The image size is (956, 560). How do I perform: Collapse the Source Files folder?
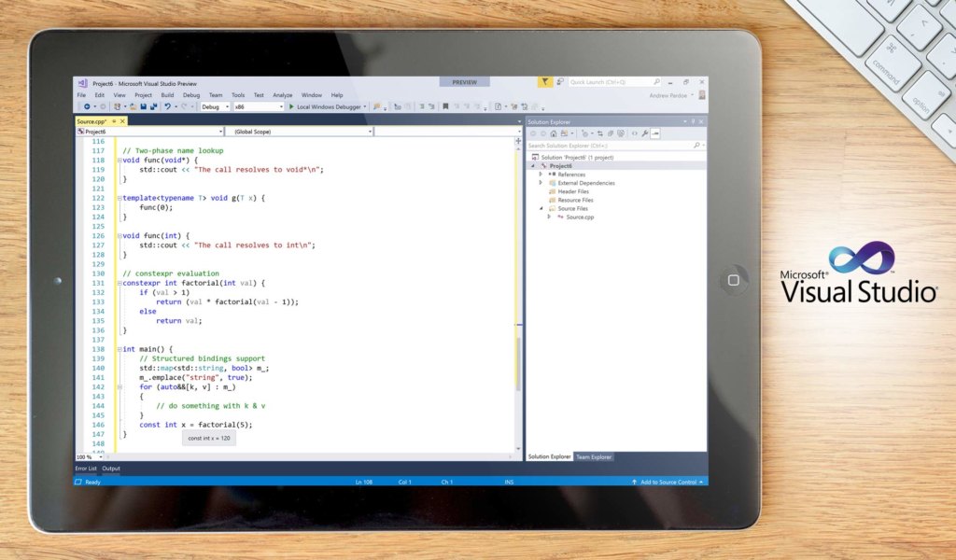pos(541,209)
